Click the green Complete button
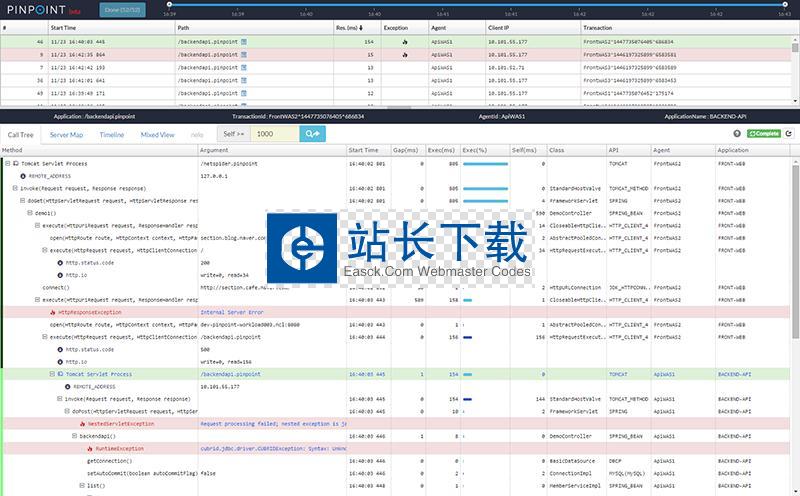This screenshot has height=496, width=800. click(x=764, y=133)
